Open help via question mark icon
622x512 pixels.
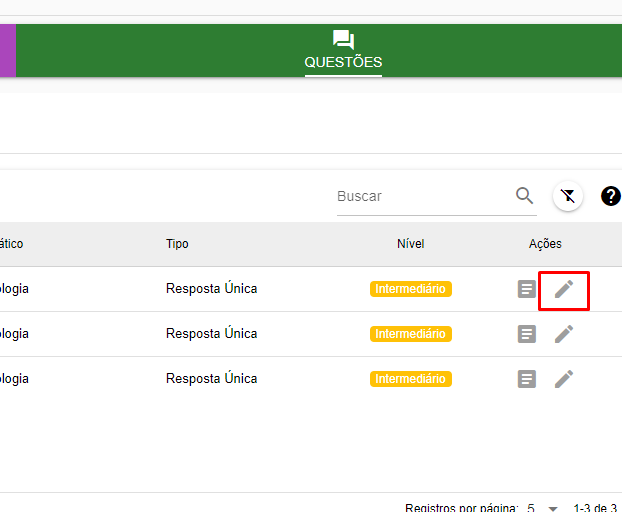pyautogui.click(x=610, y=196)
